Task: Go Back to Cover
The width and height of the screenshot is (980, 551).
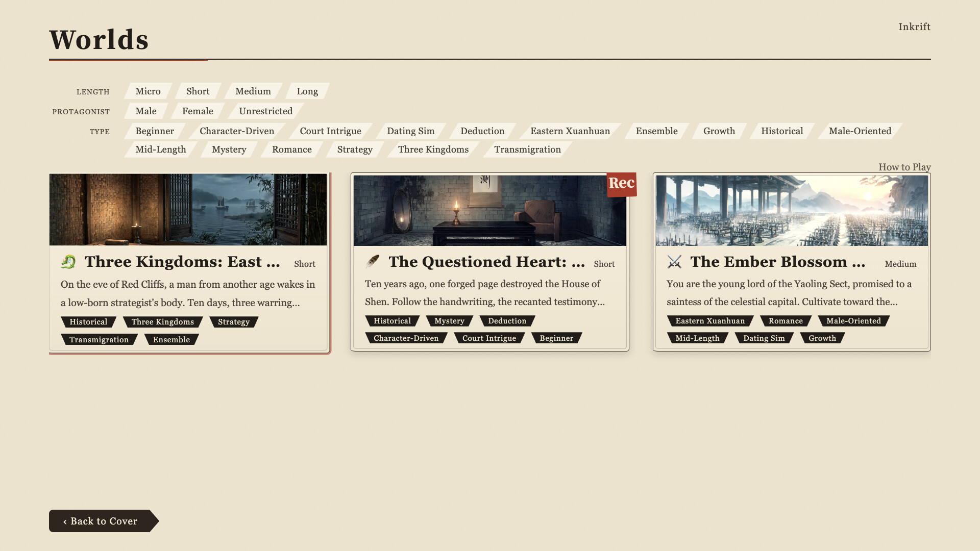Action: click(x=104, y=521)
